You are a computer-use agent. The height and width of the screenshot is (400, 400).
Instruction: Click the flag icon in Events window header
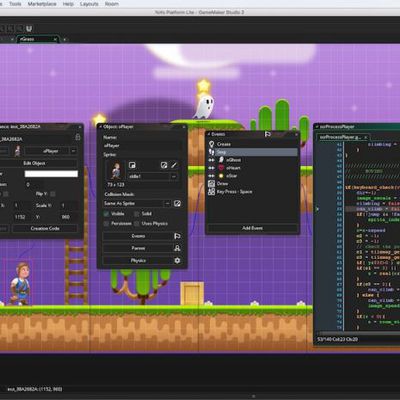[267, 134]
